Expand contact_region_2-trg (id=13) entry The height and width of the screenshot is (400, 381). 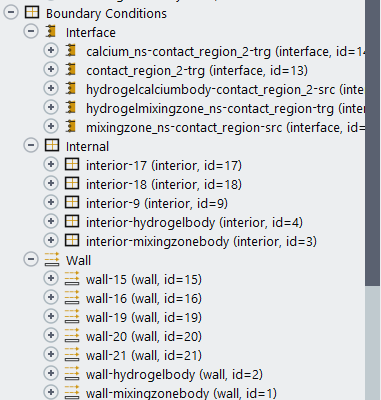51,70
